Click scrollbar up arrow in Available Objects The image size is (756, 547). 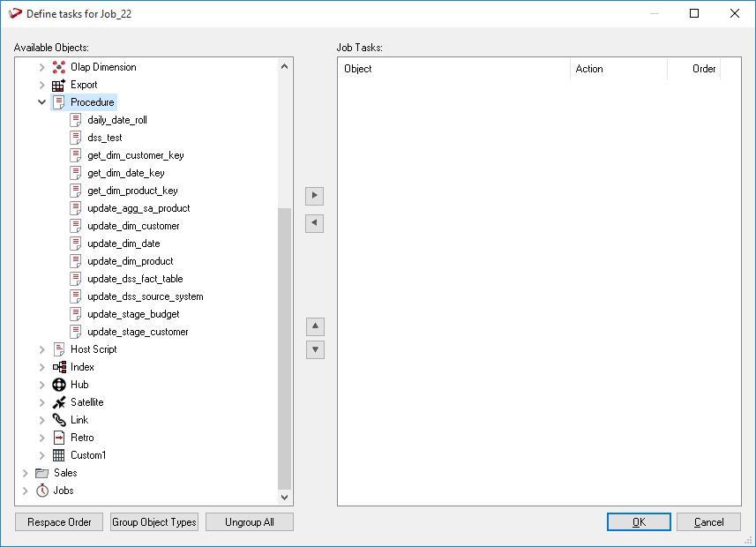tap(284, 66)
